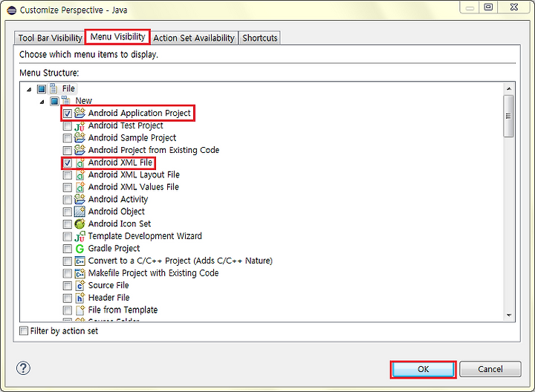The height and width of the screenshot is (392, 535).
Task: Click the Android Sample Project icon
Action: (80, 137)
